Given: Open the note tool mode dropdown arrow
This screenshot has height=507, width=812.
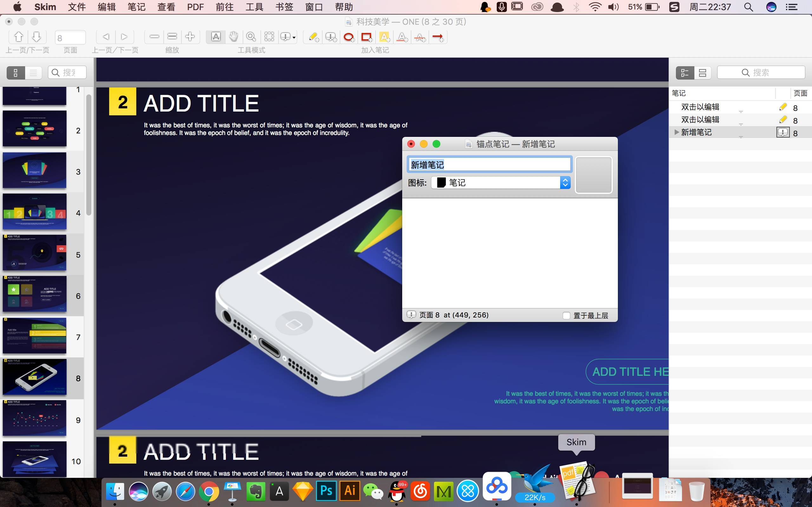Looking at the screenshot, I should 294,37.
